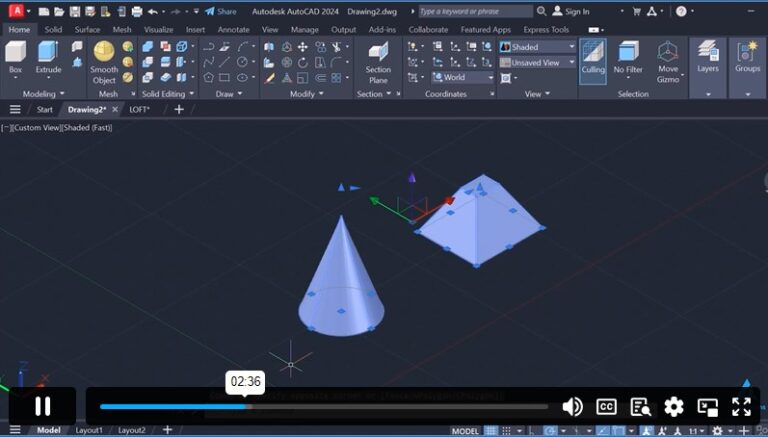Switch to the Layout1 tab
The image size is (768, 437).
89,430
